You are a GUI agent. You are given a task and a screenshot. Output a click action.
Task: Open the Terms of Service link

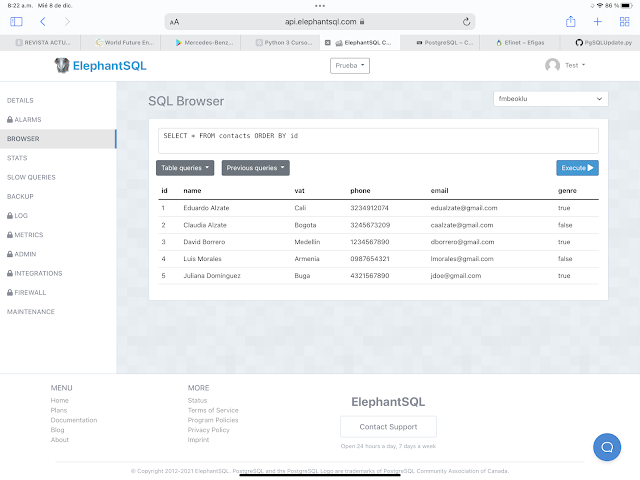coord(213,410)
